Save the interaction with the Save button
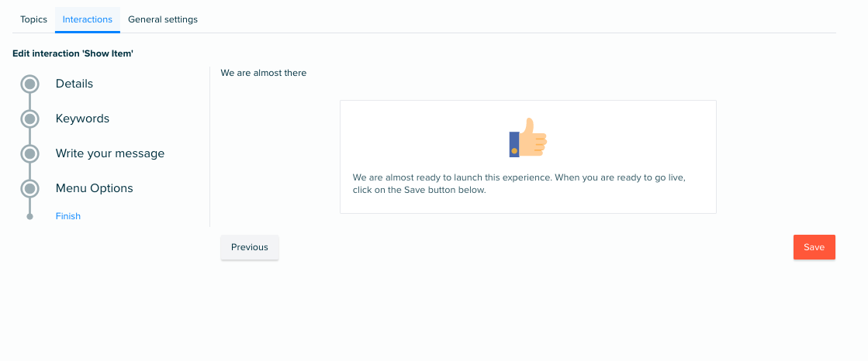Image resolution: width=868 pixels, height=361 pixels. click(814, 247)
